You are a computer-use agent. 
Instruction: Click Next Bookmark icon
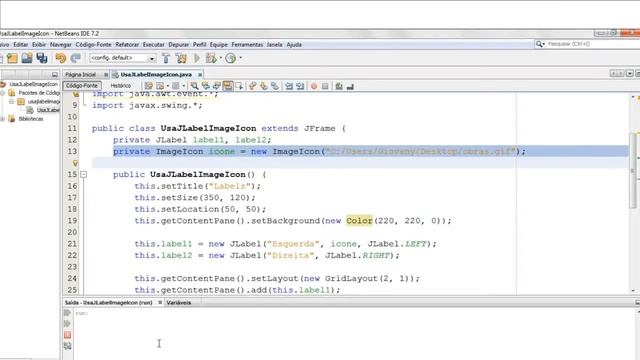pyautogui.click(x=264, y=86)
